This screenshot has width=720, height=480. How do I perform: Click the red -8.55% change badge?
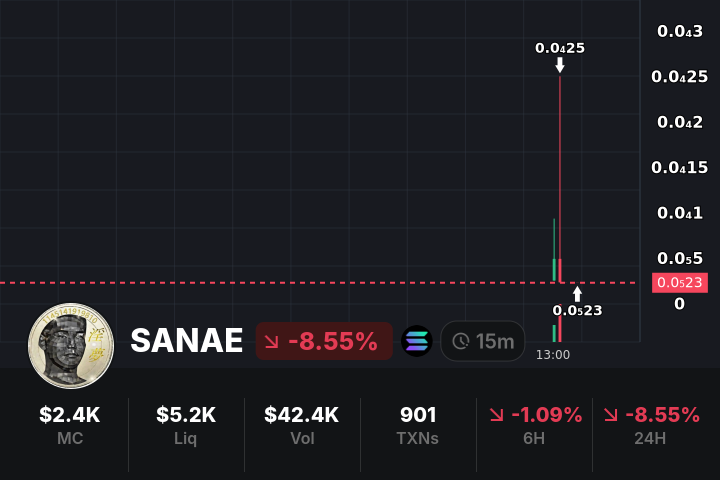[322, 341]
